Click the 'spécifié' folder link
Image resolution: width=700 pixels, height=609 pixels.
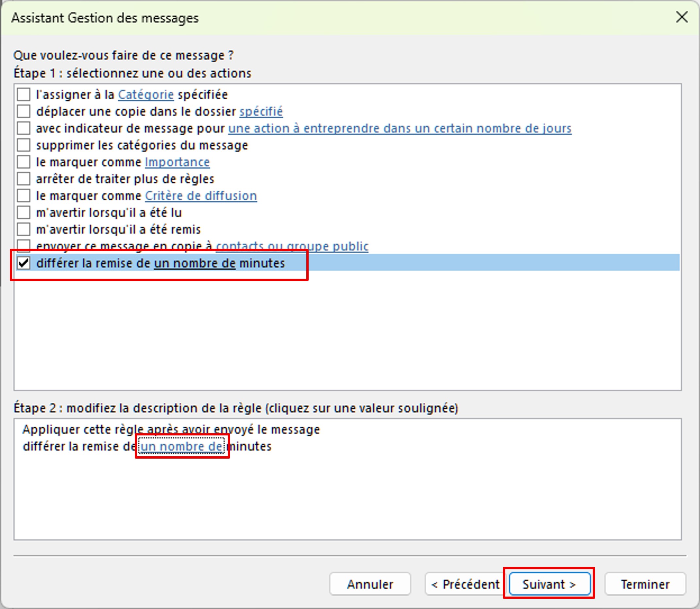(261, 111)
